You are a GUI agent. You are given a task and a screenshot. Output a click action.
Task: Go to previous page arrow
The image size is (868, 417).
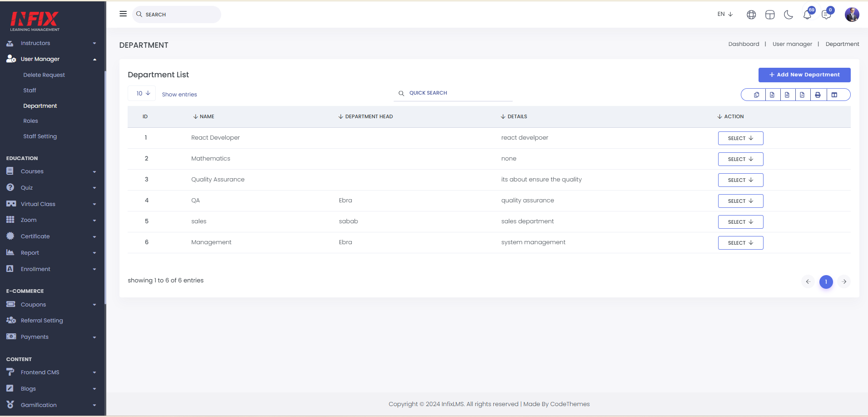click(808, 281)
